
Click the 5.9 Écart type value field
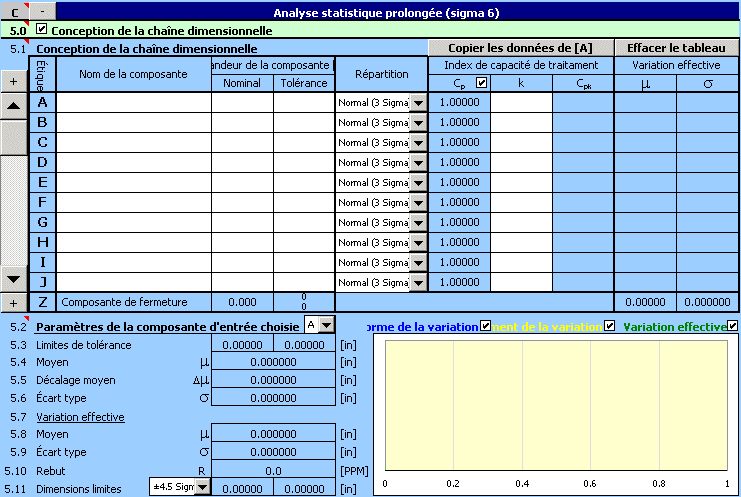point(273,452)
